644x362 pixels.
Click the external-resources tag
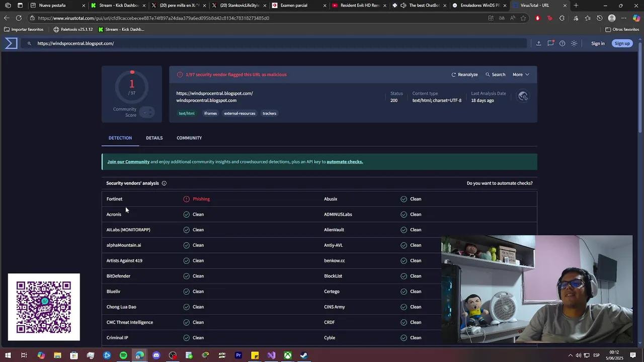click(x=240, y=114)
